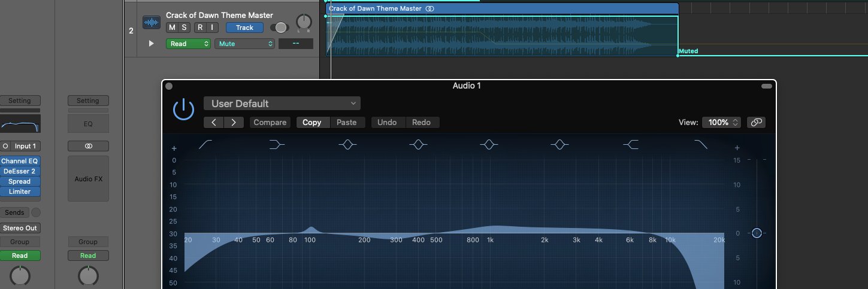This screenshot has width=868, height=289.
Task: Go to the previous preset
Action: [x=214, y=122]
